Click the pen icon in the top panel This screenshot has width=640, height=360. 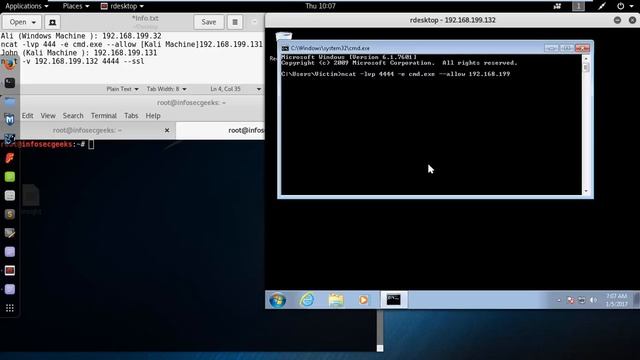pos(602,6)
